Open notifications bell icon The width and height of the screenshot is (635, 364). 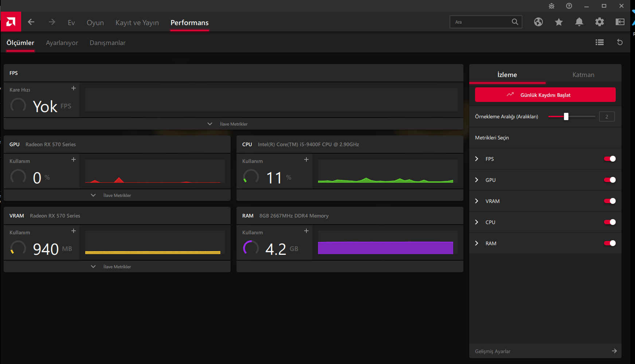pyautogui.click(x=579, y=22)
